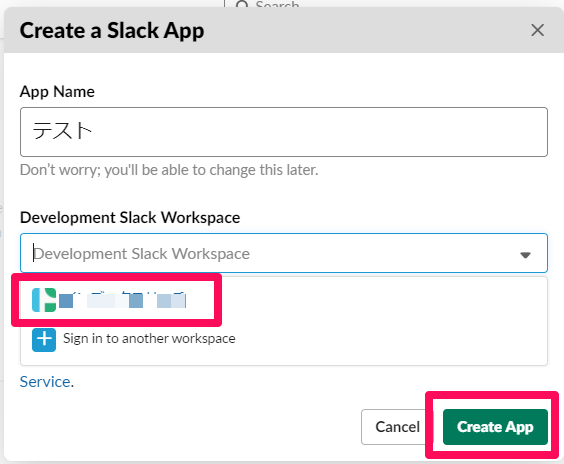The width and height of the screenshot is (564, 464).
Task: Open the Service link
Action: tap(45, 382)
